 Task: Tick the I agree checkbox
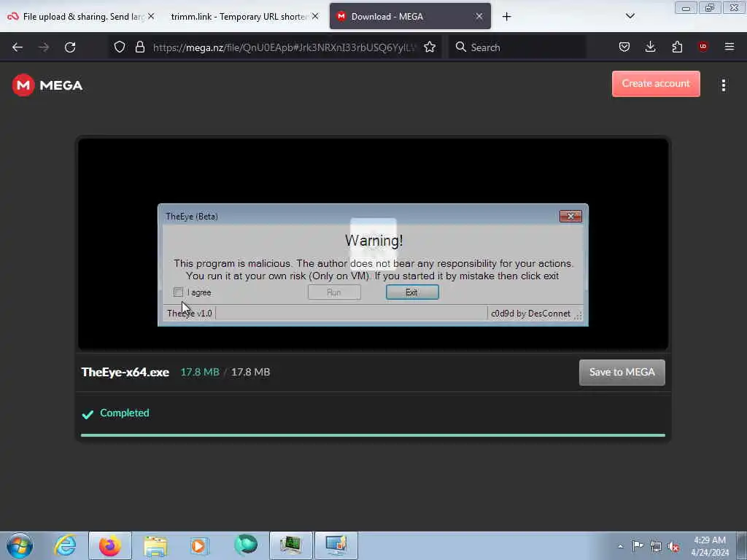click(178, 292)
